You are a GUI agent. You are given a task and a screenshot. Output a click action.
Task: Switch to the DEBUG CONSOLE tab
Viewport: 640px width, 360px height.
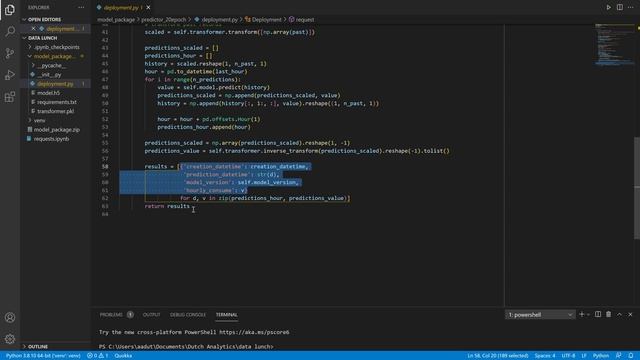click(x=188, y=315)
